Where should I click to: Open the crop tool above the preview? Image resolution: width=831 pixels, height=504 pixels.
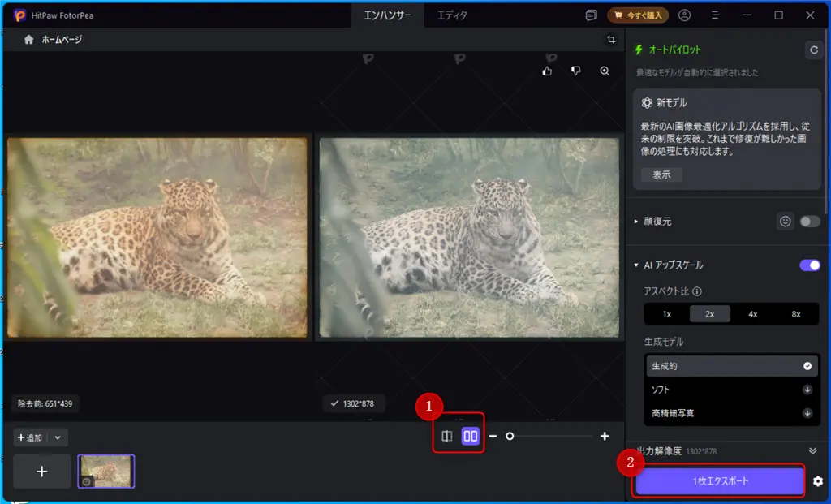click(612, 38)
